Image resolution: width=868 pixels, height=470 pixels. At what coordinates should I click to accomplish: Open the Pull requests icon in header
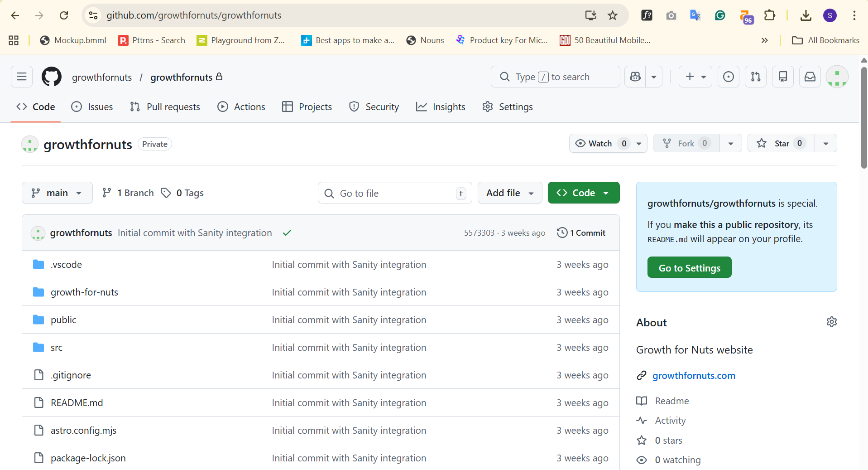pyautogui.click(x=756, y=77)
